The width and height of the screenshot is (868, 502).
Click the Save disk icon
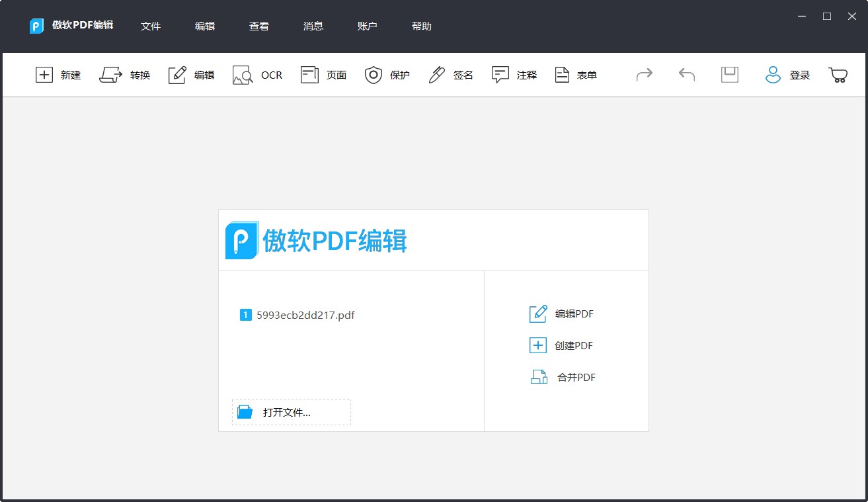[x=729, y=75]
